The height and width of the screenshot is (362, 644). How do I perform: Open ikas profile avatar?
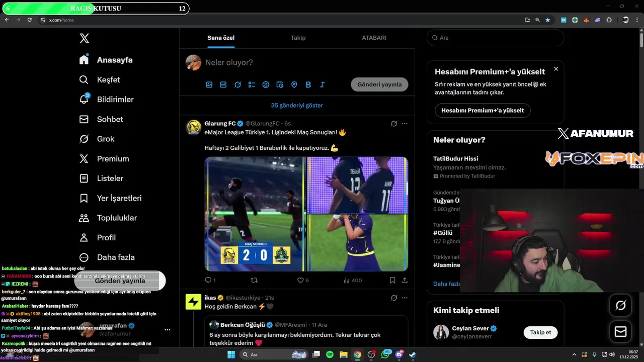pyautogui.click(x=194, y=302)
